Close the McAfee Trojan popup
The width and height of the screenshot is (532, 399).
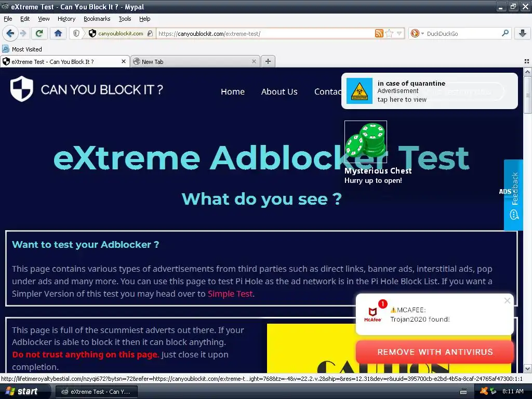click(507, 301)
